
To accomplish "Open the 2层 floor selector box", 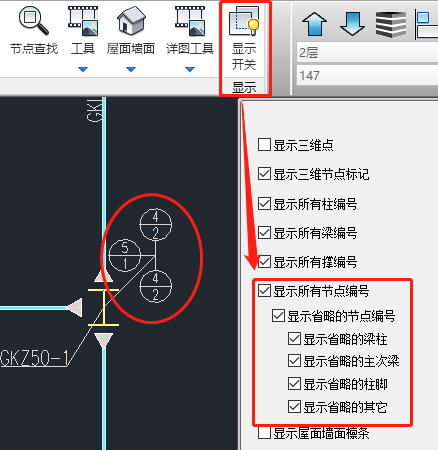I will [x=367, y=52].
